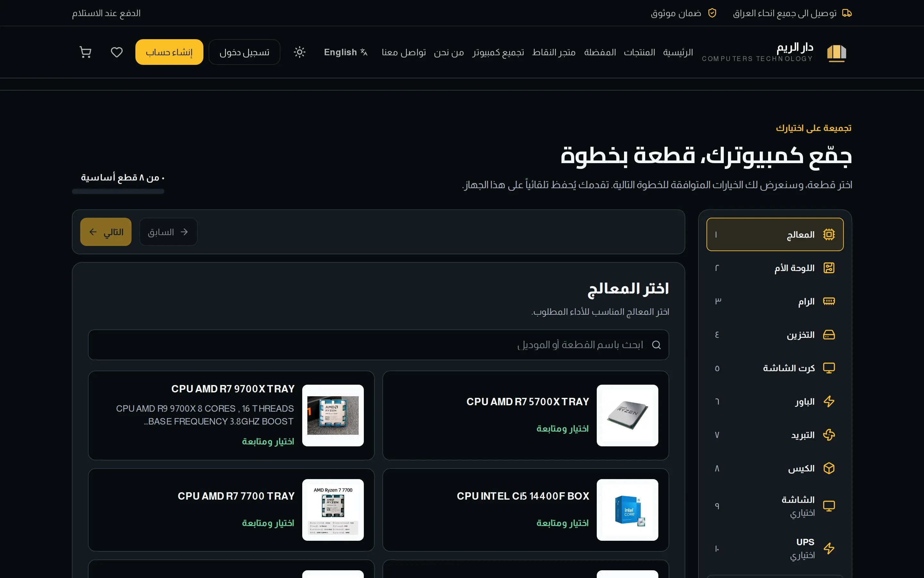Click the build progress bar

118,191
